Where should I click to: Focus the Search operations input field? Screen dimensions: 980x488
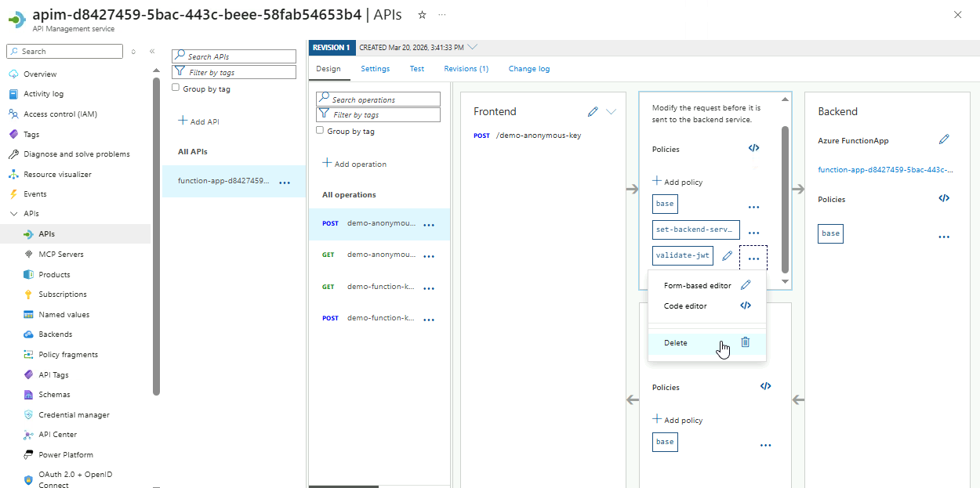click(383, 99)
